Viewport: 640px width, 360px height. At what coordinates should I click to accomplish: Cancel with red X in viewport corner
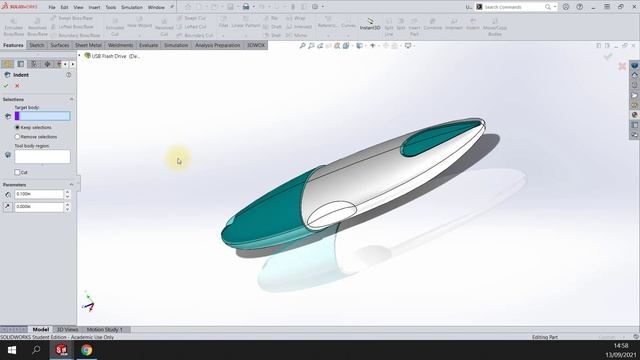[x=622, y=66]
